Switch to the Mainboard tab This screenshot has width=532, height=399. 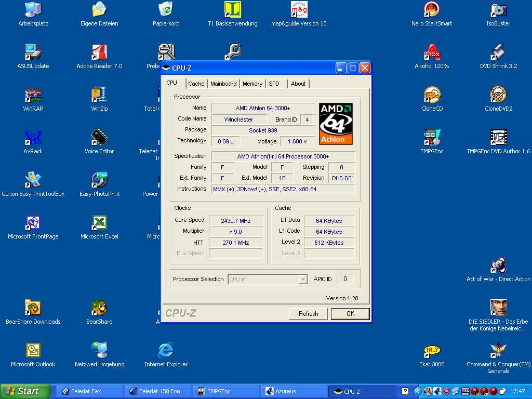[223, 84]
